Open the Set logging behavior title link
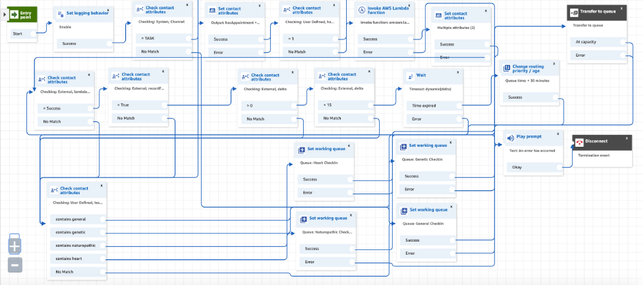644x285 pixels. tap(86, 13)
